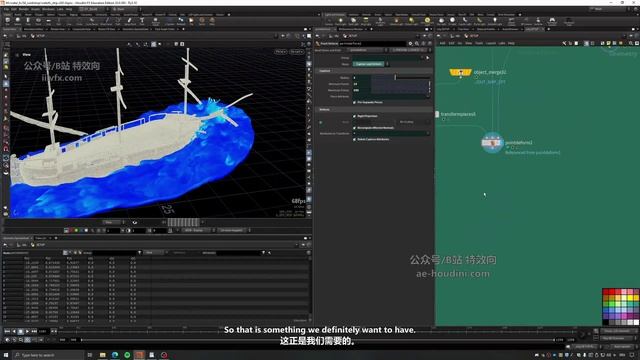Click the taskbar search box
The width and height of the screenshot is (640, 360).
click(x=48, y=355)
